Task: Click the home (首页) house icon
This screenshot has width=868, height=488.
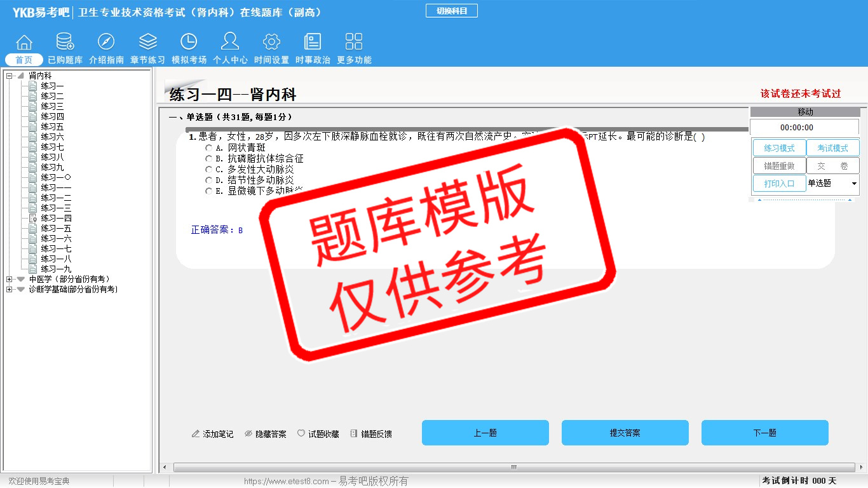Action: coord(24,43)
